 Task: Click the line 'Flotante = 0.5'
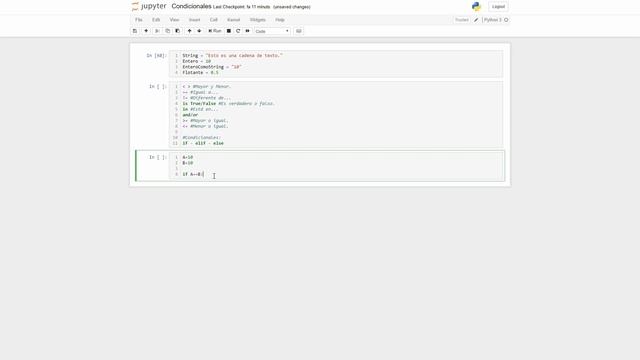pyautogui.click(x=200, y=73)
